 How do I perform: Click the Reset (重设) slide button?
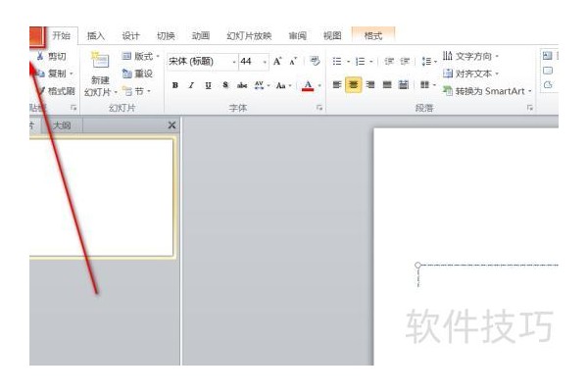click(137, 73)
